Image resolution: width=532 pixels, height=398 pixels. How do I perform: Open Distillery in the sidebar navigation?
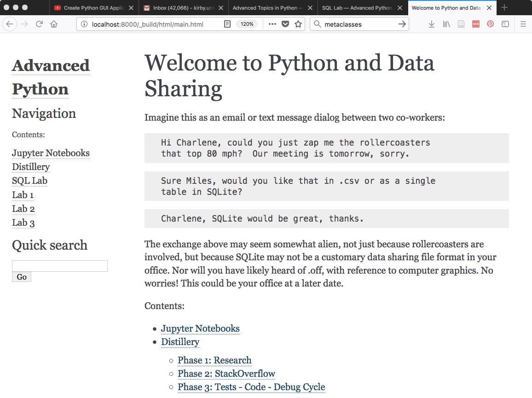[x=31, y=167]
